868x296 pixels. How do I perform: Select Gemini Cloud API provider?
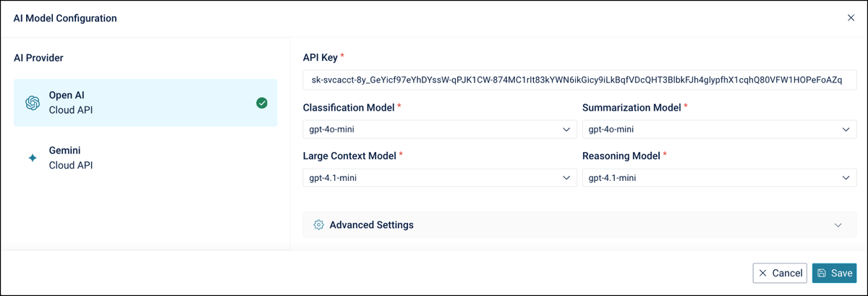click(145, 158)
